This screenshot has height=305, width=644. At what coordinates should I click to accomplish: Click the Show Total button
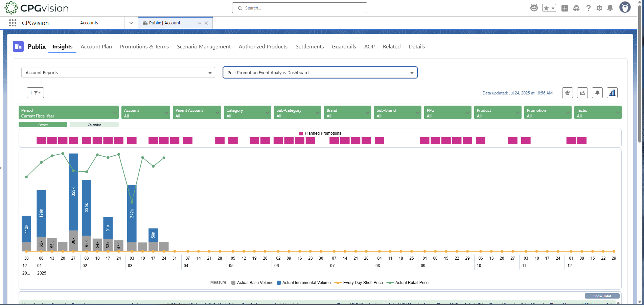pos(602,296)
